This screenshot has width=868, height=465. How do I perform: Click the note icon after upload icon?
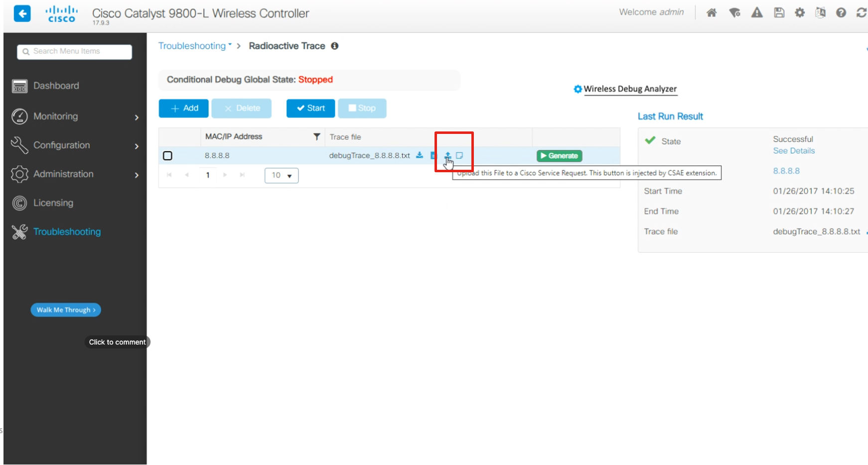(459, 155)
